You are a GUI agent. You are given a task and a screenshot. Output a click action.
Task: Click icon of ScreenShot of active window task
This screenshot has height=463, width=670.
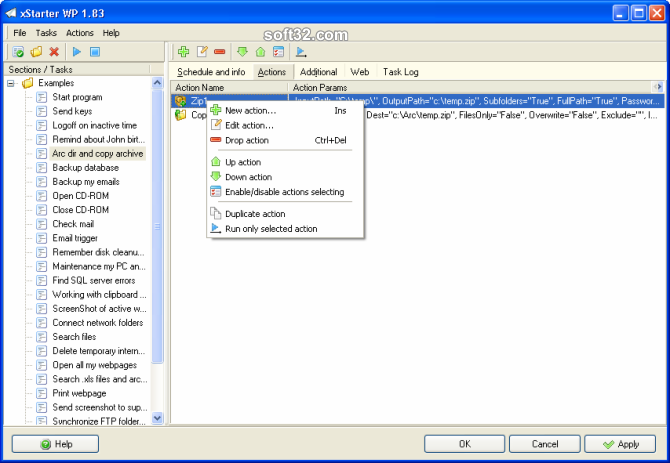pos(41,309)
